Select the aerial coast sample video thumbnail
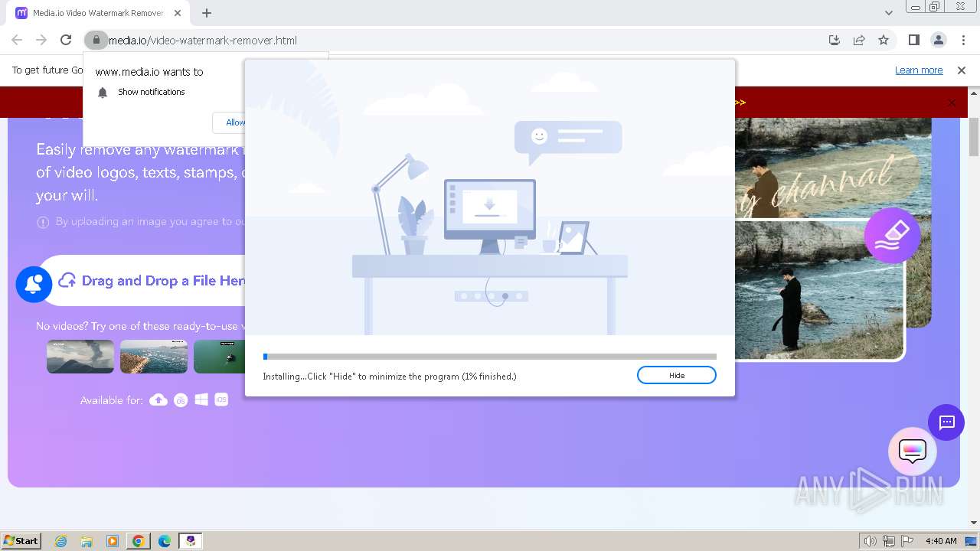This screenshot has width=980, height=551. coord(154,357)
